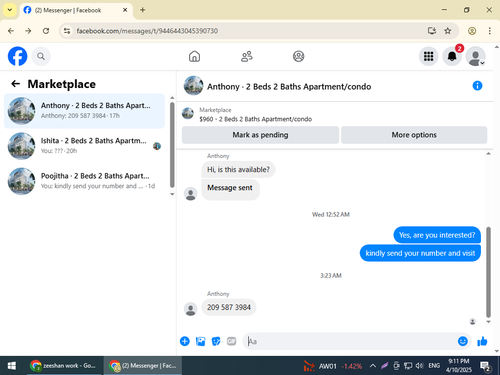Open Poojitha conversation in the list
Screen dimensions: 500x375
[x=84, y=181]
